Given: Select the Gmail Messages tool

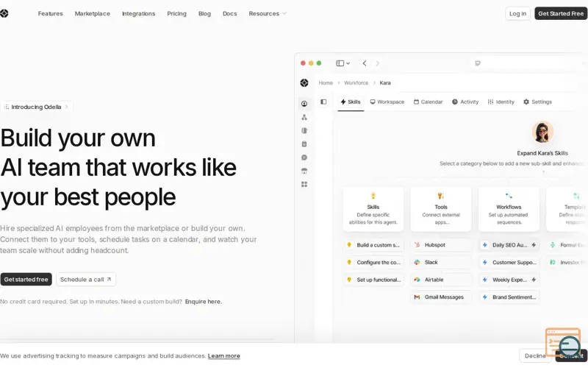Looking at the screenshot, I should point(441,297).
